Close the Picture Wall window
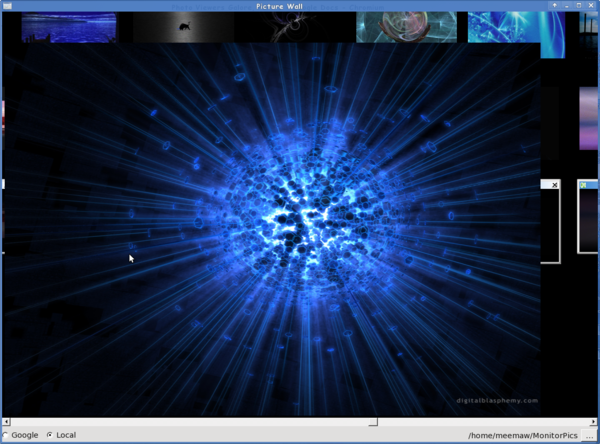 point(591,5)
